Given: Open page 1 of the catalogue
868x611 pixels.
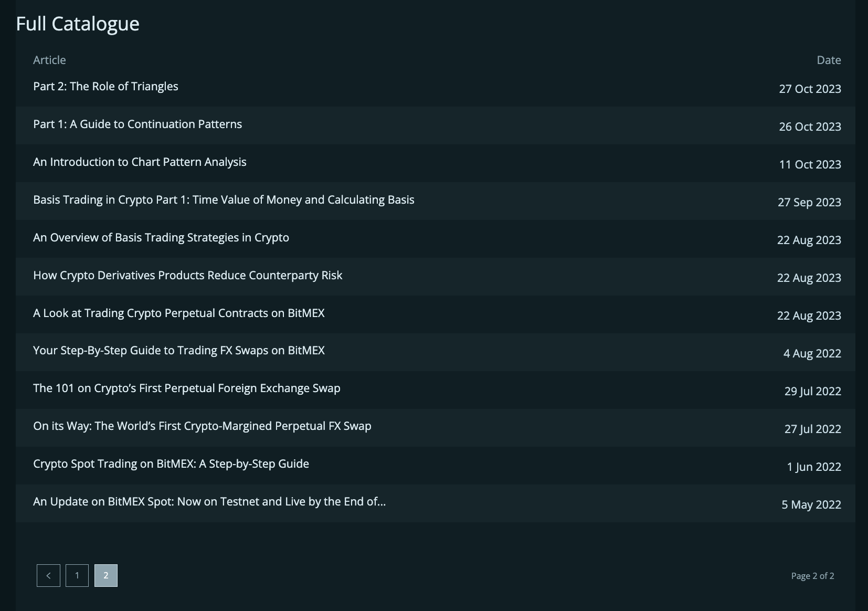Looking at the screenshot, I should 77,575.
